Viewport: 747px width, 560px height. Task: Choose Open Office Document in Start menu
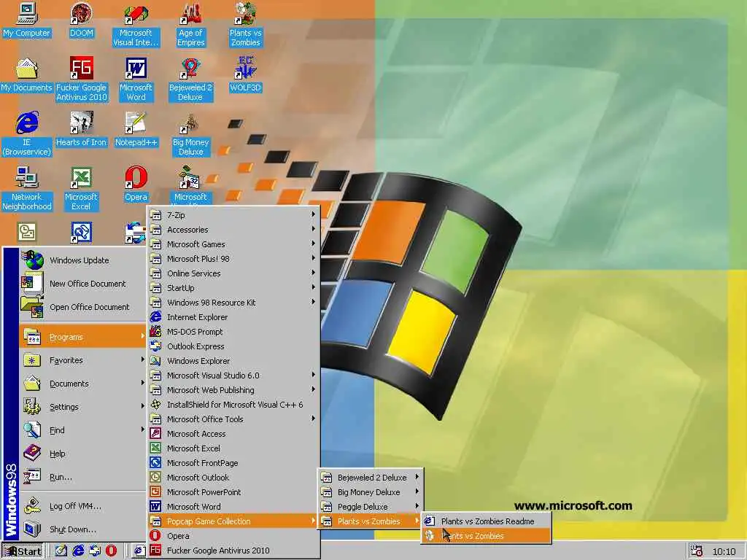(x=83, y=307)
